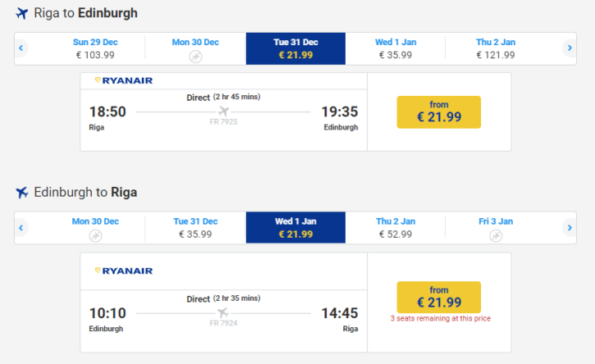The width and height of the screenshot is (595, 364).
Task: Select outbound date Wed 1 Jan at €35.99
Action: coord(396,48)
